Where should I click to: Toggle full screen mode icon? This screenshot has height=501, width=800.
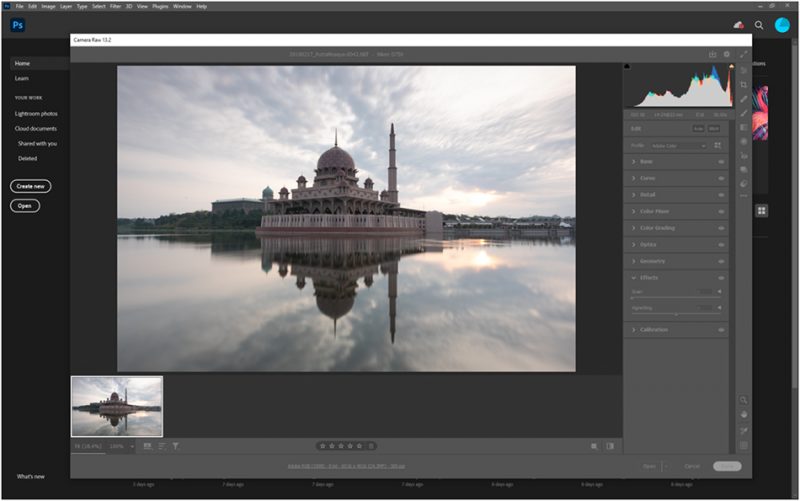743,54
